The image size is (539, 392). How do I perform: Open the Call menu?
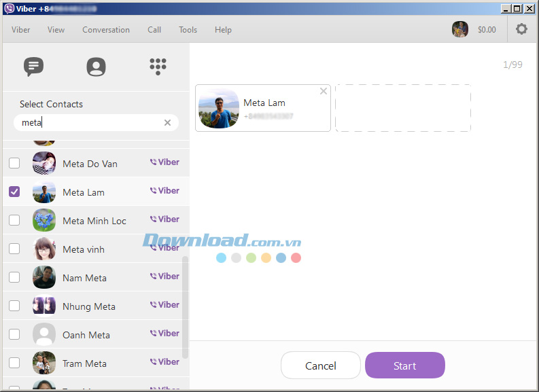(x=154, y=30)
